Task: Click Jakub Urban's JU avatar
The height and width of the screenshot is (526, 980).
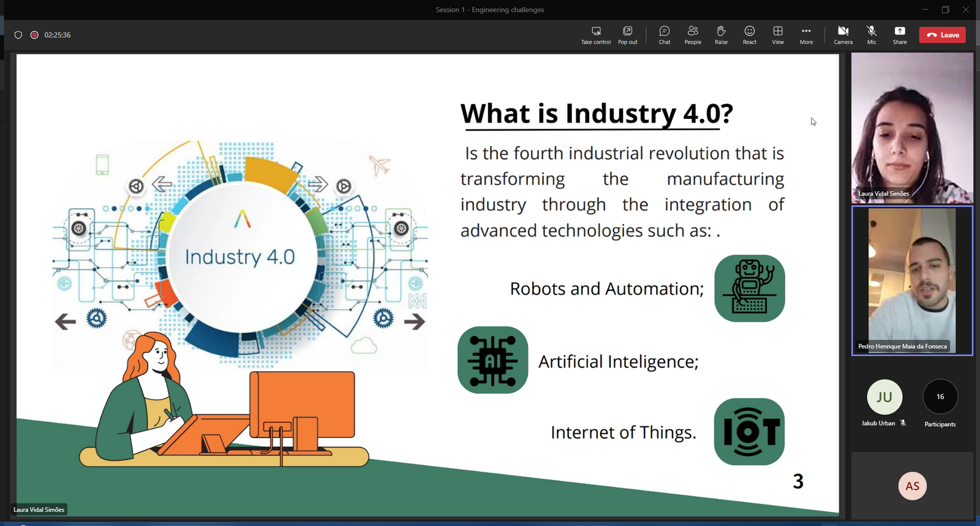Action: pyautogui.click(x=884, y=397)
